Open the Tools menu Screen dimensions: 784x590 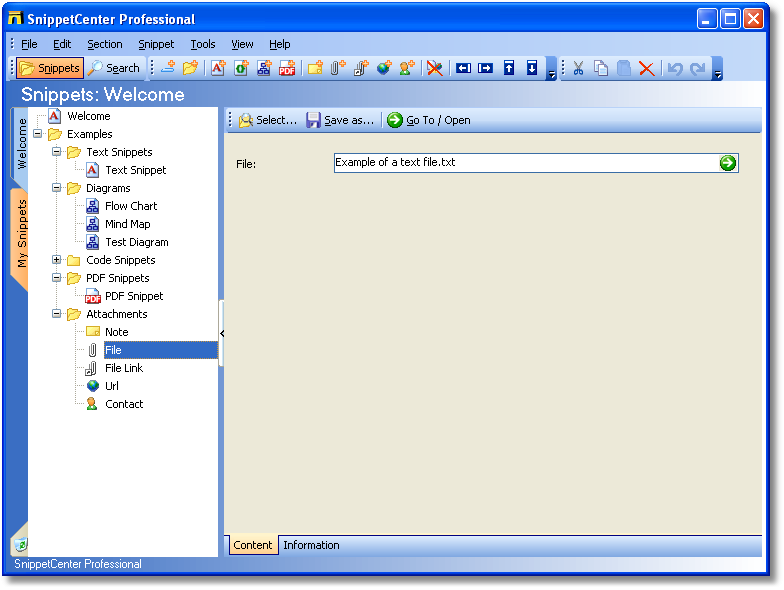(x=202, y=44)
